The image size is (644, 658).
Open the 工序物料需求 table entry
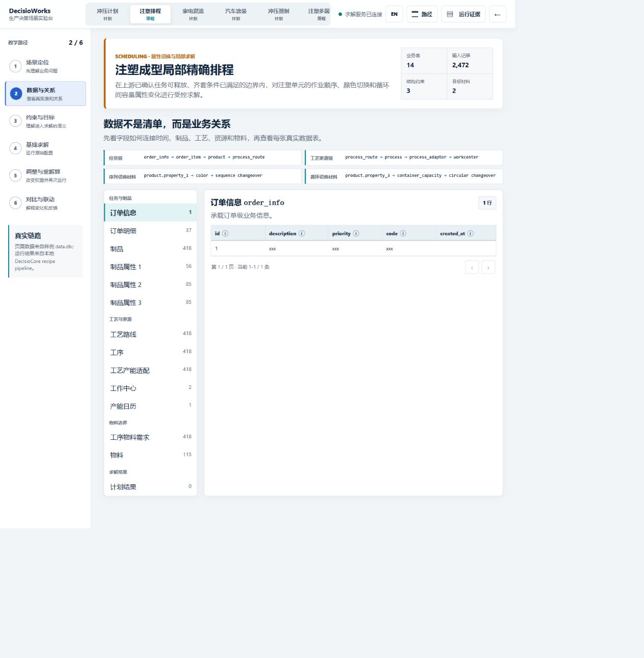click(x=150, y=437)
